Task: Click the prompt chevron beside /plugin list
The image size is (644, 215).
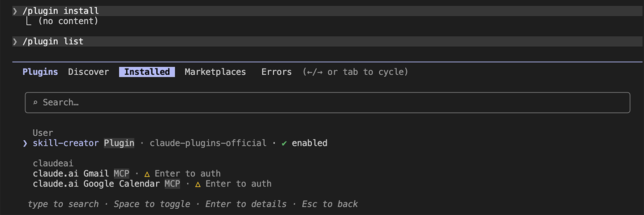Action: (15, 42)
